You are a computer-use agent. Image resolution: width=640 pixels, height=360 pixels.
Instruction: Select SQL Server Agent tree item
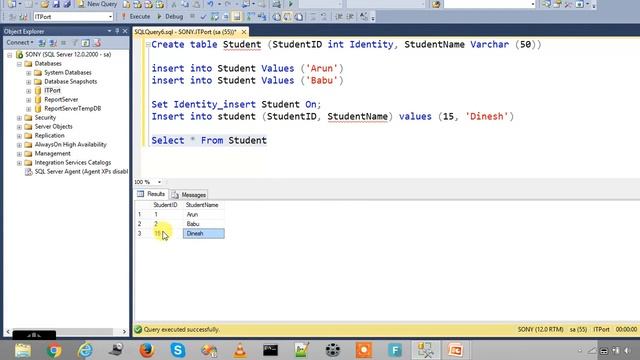click(81, 171)
